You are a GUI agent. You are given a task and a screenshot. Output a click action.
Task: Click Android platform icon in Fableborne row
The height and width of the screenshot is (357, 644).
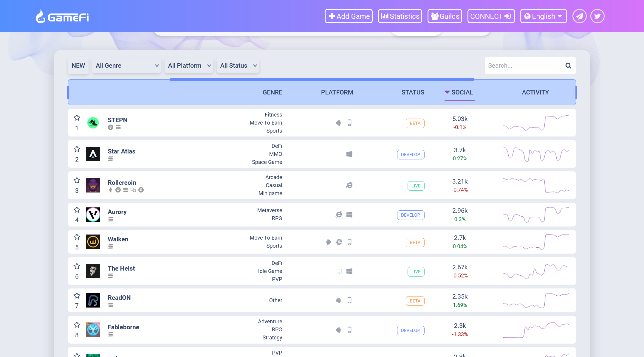pos(339,330)
